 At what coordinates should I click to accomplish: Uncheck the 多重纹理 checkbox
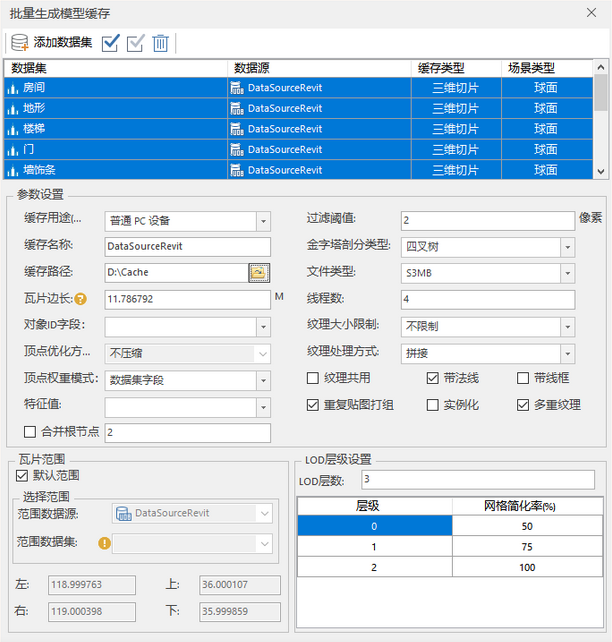[523, 405]
